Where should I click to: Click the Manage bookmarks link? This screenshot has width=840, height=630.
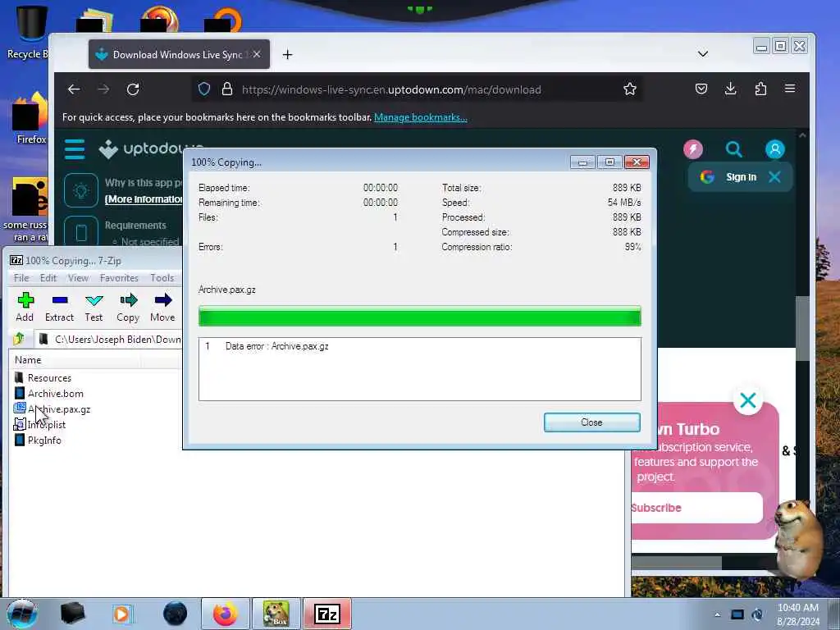coord(421,117)
